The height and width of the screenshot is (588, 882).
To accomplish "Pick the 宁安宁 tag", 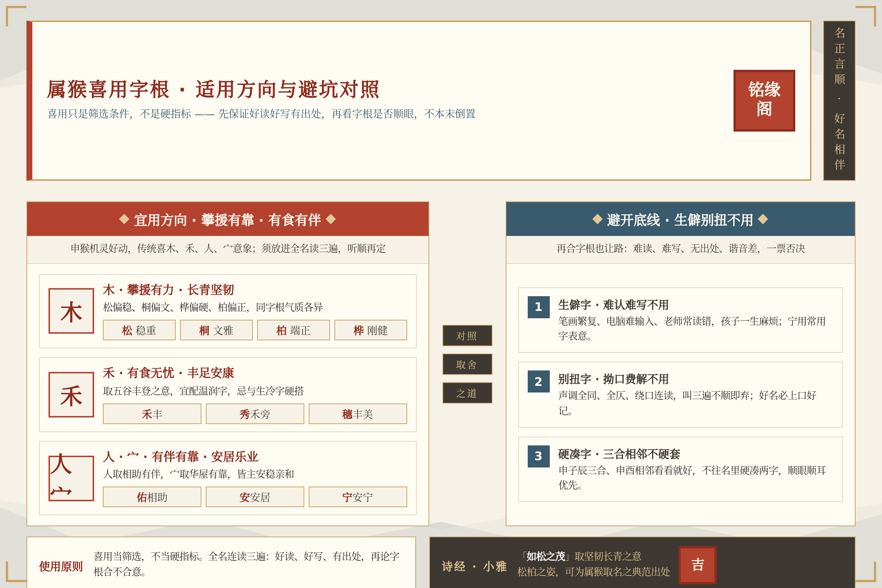I will coord(358,497).
